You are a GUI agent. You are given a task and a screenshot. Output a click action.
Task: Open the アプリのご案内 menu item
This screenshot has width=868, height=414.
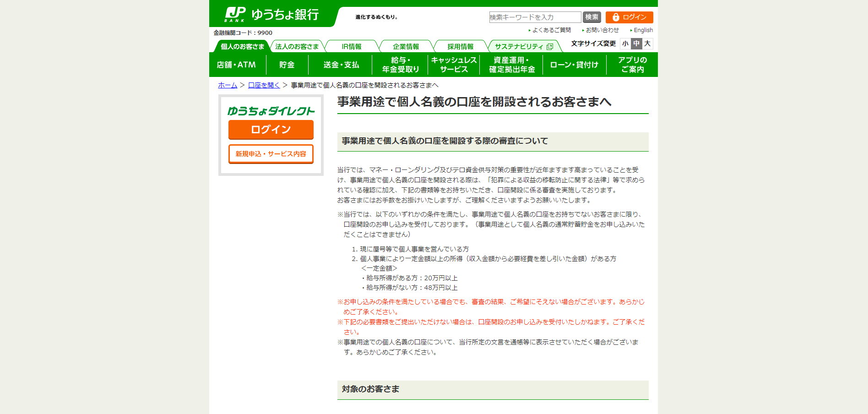pyautogui.click(x=632, y=65)
